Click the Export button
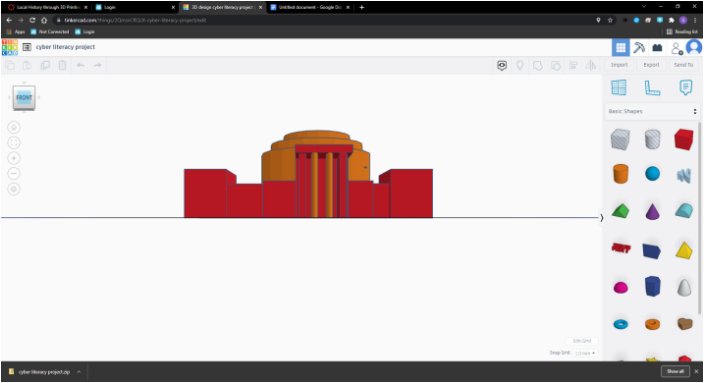Viewport: 706px width, 383px height. click(x=652, y=65)
